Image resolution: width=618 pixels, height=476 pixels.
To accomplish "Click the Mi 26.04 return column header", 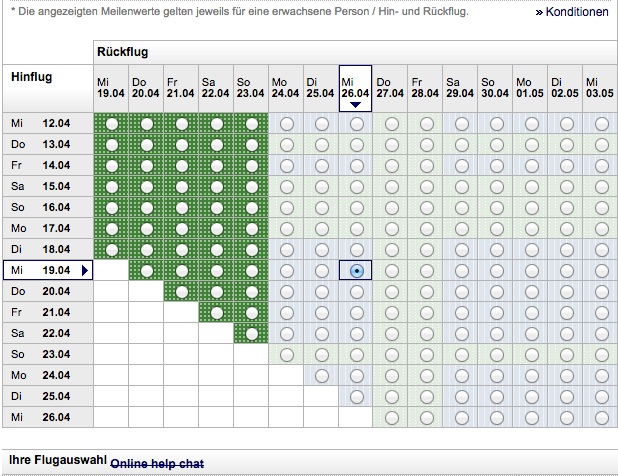I will pos(356,86).
